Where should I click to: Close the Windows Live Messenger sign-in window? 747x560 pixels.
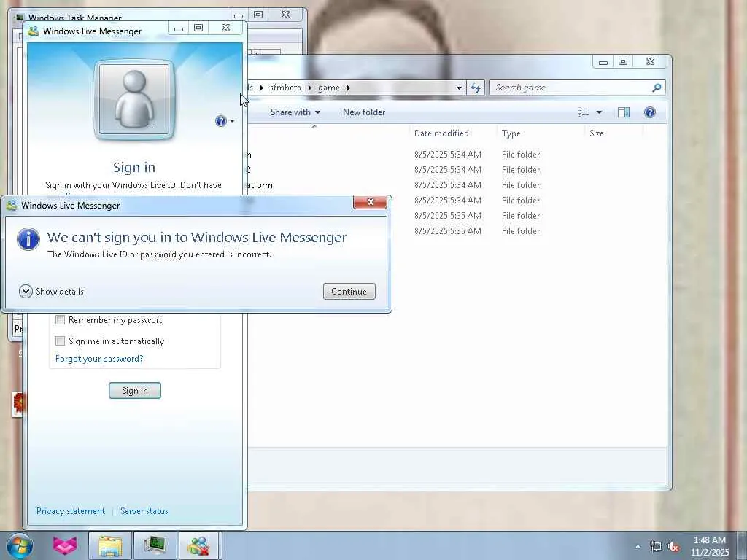pyautogui.click(x=226, y=28)
